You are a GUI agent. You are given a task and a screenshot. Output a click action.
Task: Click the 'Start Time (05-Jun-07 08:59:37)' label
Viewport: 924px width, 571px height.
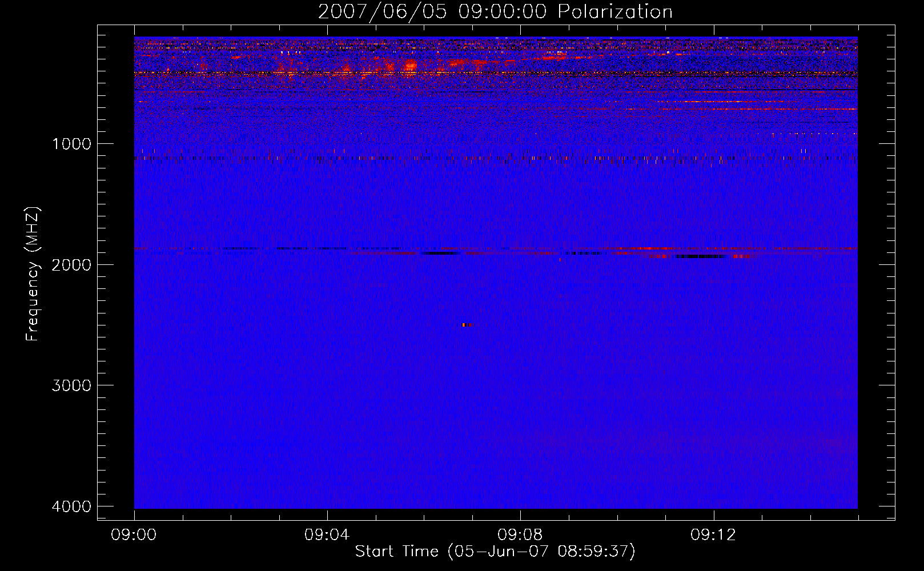click(495, 552)
